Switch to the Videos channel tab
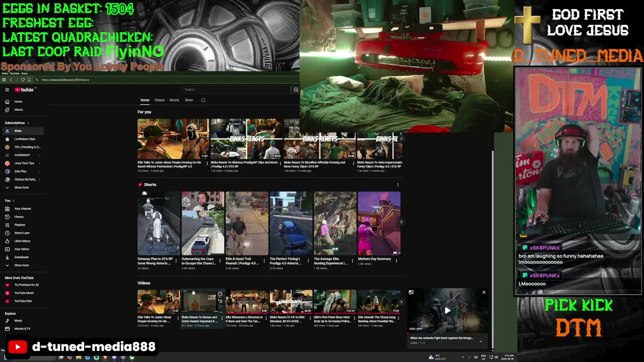Screen dimensions: 644x362 (159, 100)
